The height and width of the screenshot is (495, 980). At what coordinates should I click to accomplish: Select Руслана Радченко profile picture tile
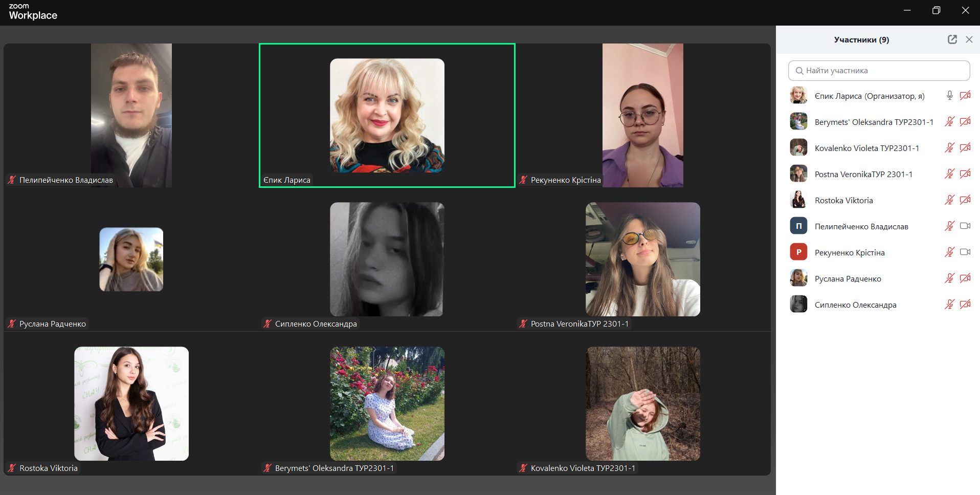pos(131,260)
